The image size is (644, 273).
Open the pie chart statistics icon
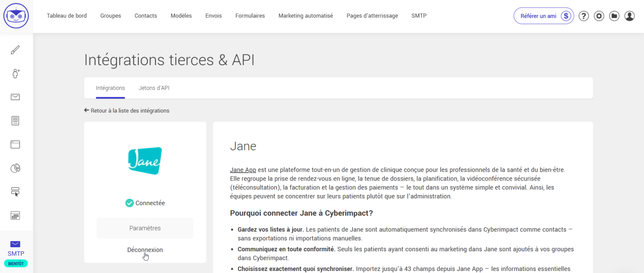[15, 168]
